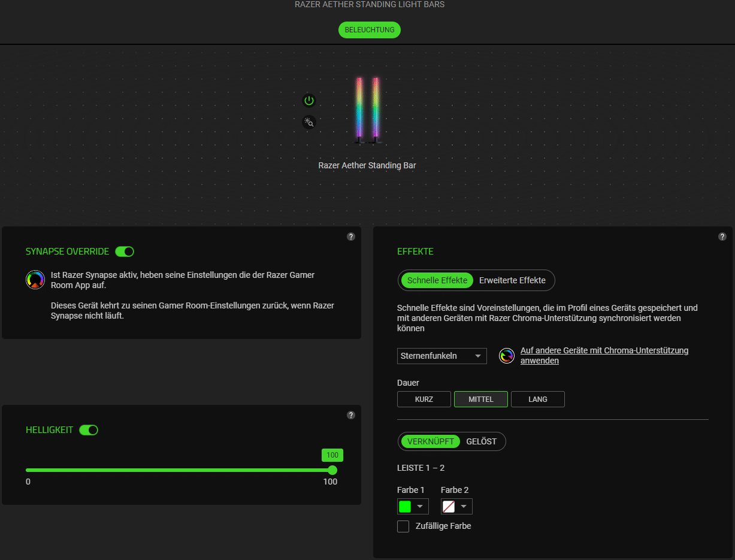Viewport: 735px width, 560px height.
Task: Open help icon in Effekte panel
Action: (x=722, y=237)
